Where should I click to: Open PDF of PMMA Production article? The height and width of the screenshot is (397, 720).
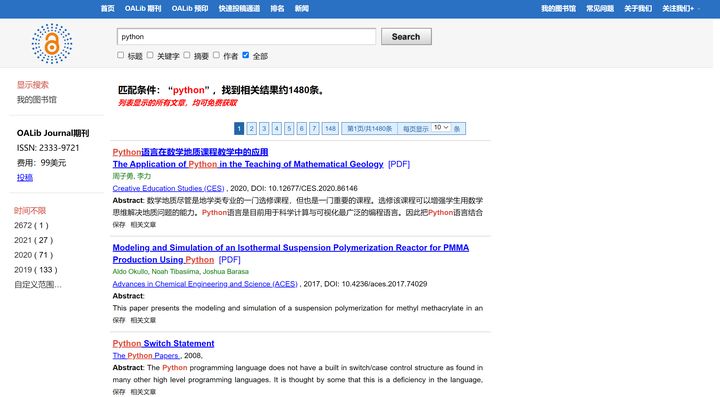click(x=229, y=259)
